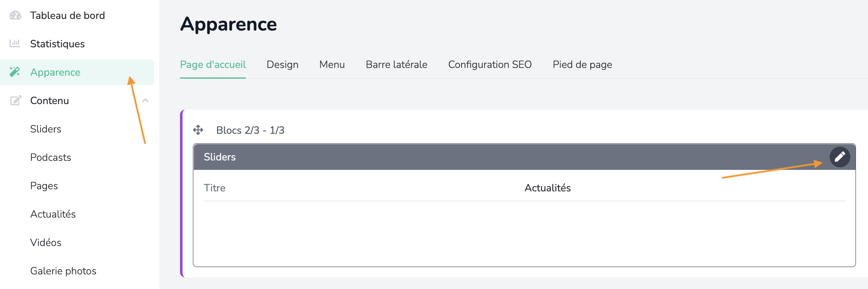Open Statistiques in sidebar
868x289 pixels.
(57, 44)
